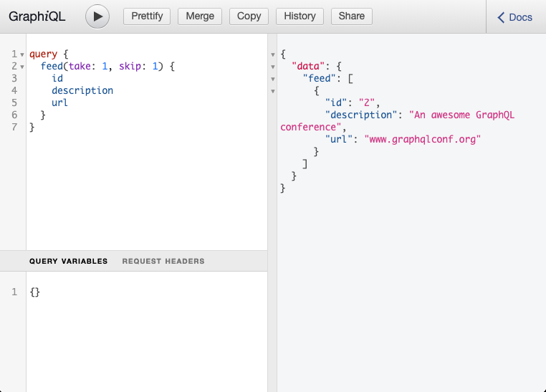Viewport: 546px width, 392px height.
Task: Click the 'query' keyword in editor
Action: pos(43,54)
